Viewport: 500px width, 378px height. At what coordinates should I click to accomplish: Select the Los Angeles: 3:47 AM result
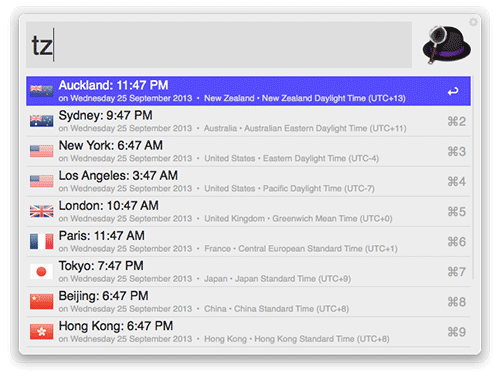tap(248, 181)
